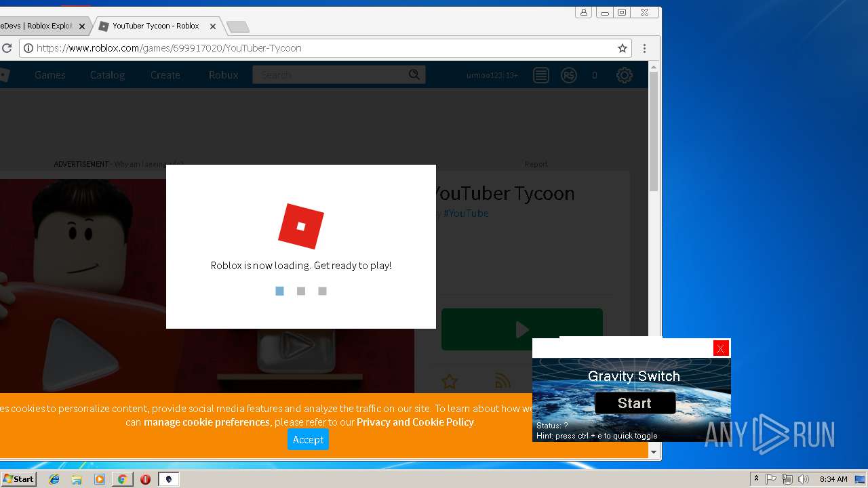Open the Create menu
Viewport: 868px width, 488px height.
[x=165, y=75]
